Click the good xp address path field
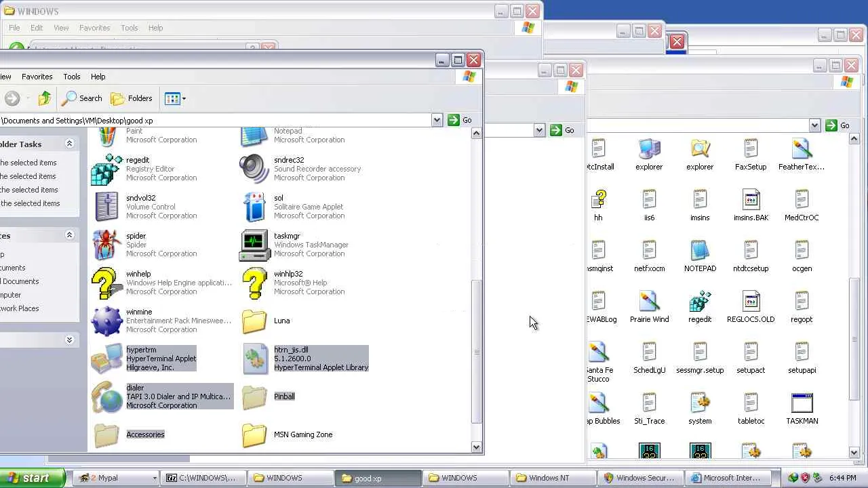868x488 pixels. pos(215,120)
